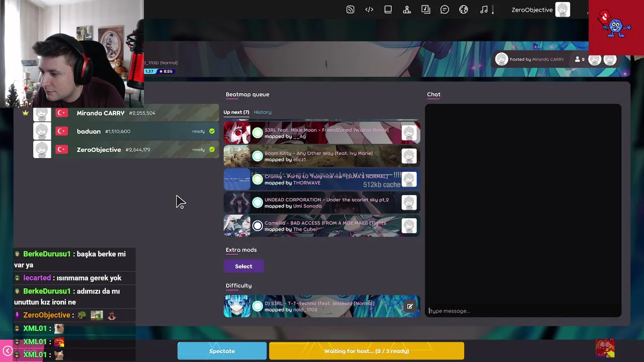
Task: Click the difficulty icon on Boom Kitty
Action: pyautogui.click(x=258, y=156)
